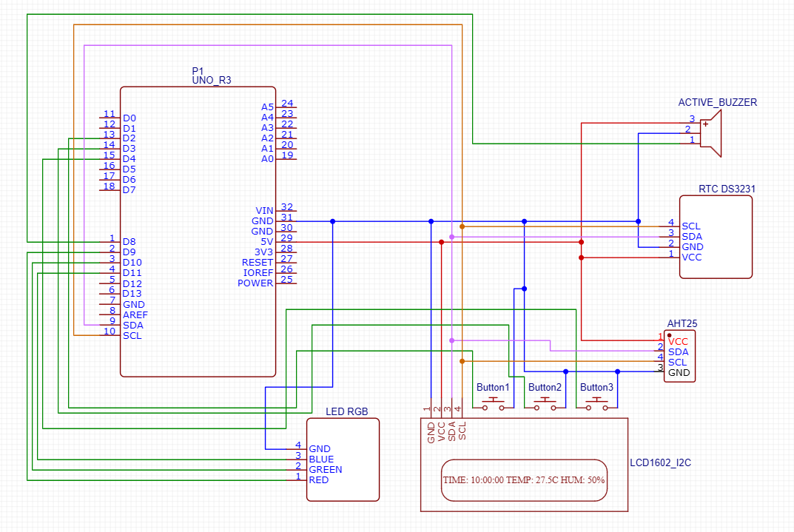Click the TIME TEMP HUM display text

524,480
